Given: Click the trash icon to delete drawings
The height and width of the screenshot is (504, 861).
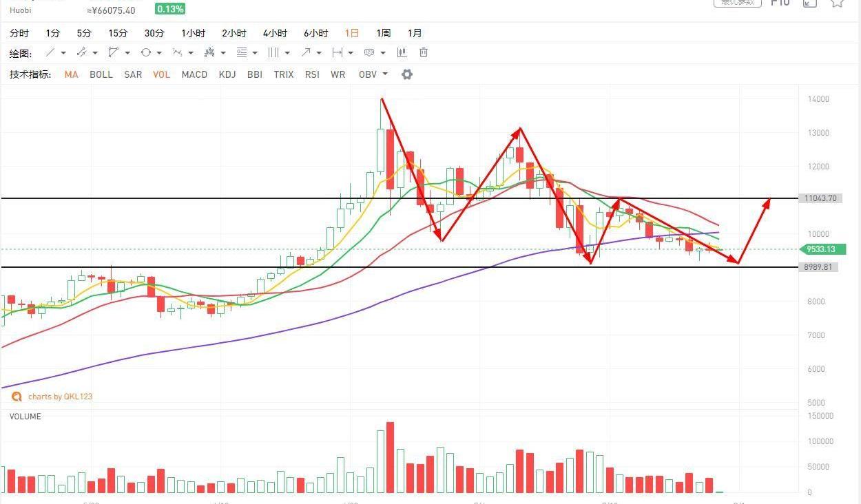Looking at the screenshot, I should point(424,53).
